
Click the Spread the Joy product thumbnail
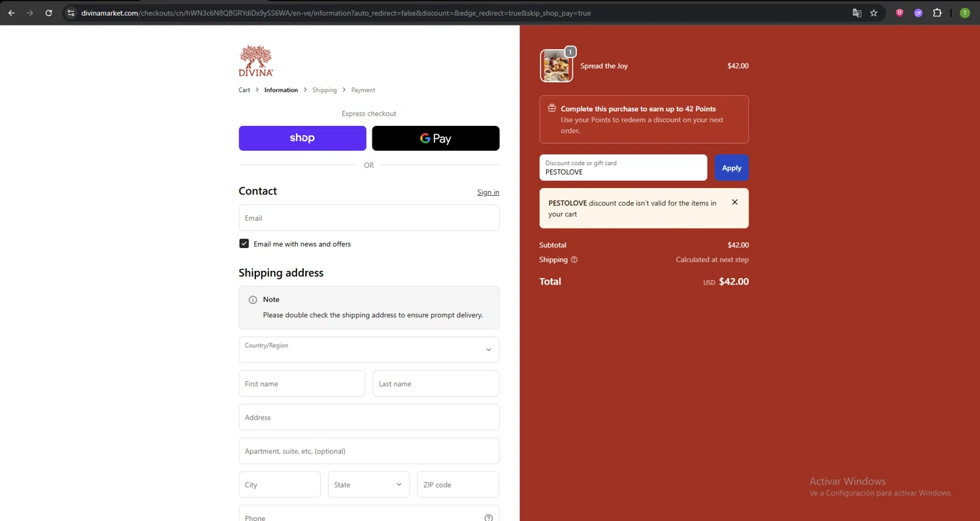557,66
